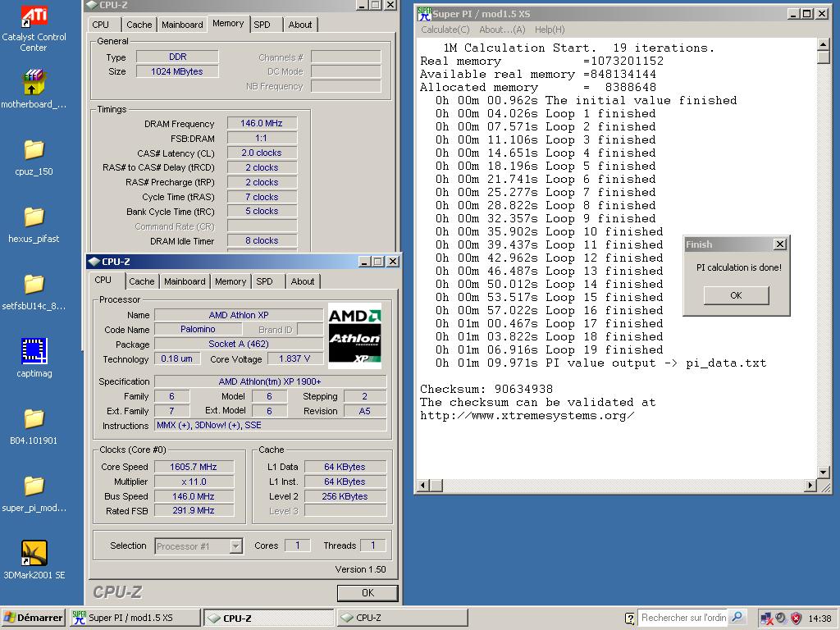Click scroll right arrow in Super PI
Image resolution: width=840 pixels, height=630 pixels.
coord(810,486)
